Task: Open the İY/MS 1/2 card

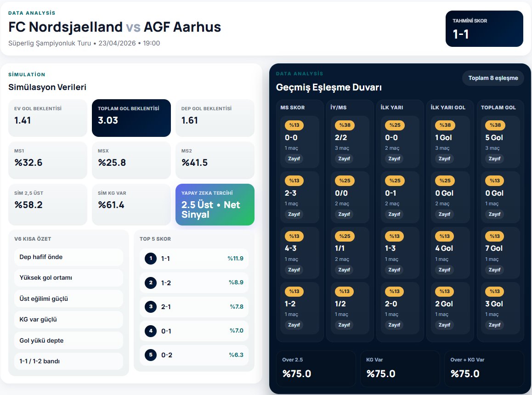Action: (x=350, y=308)
